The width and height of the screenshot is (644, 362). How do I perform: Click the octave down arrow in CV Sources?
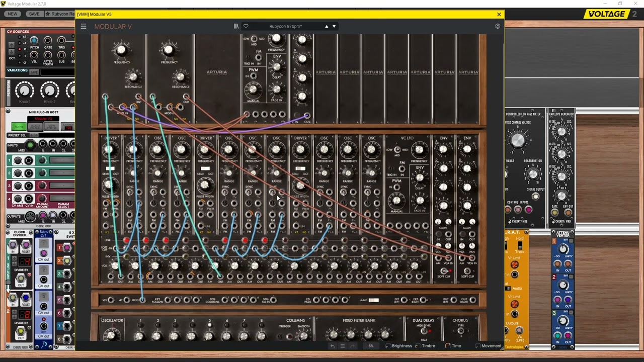11,52
